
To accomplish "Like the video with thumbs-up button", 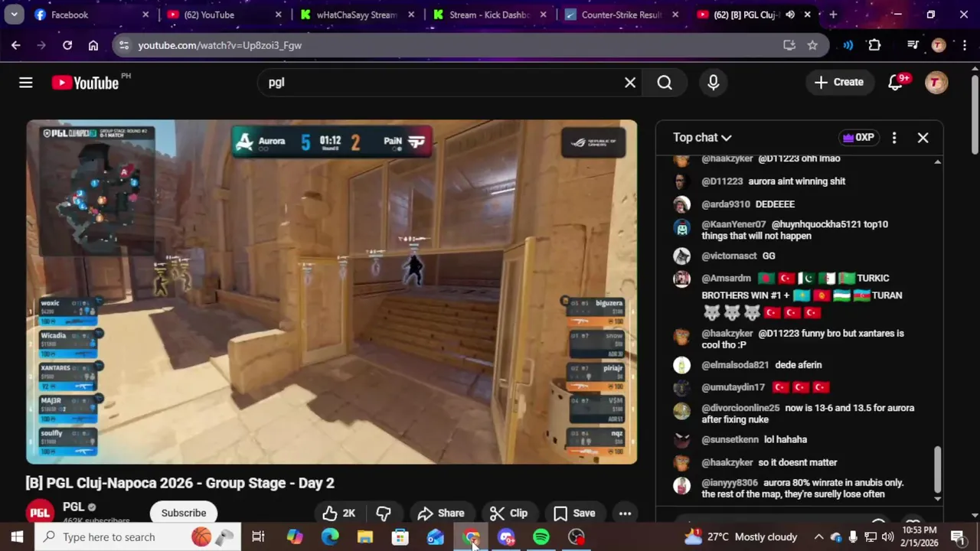I will (339, 514).
